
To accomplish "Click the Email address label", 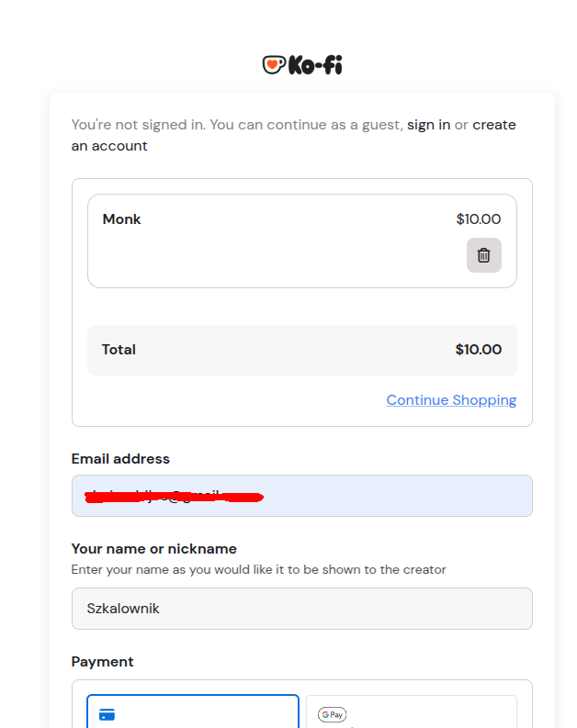I will coord(120,459).
